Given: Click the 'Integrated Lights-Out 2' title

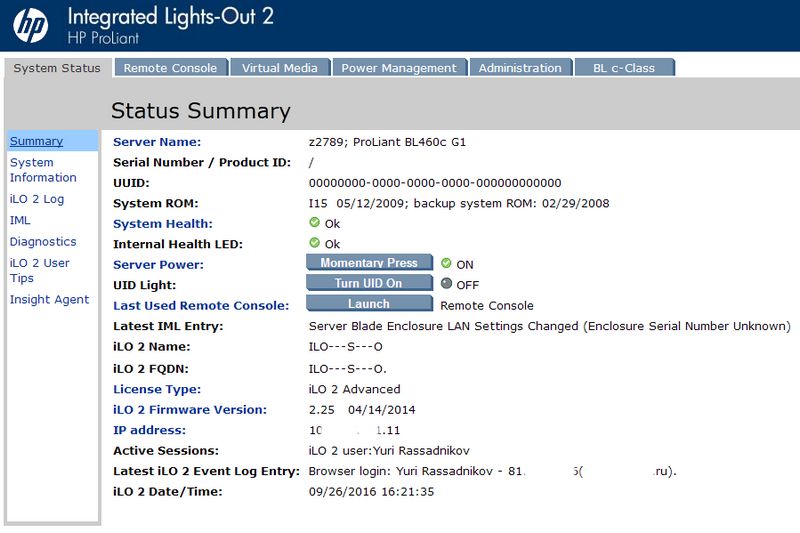Looking at the screenshot, I should [x=170, y=16].
